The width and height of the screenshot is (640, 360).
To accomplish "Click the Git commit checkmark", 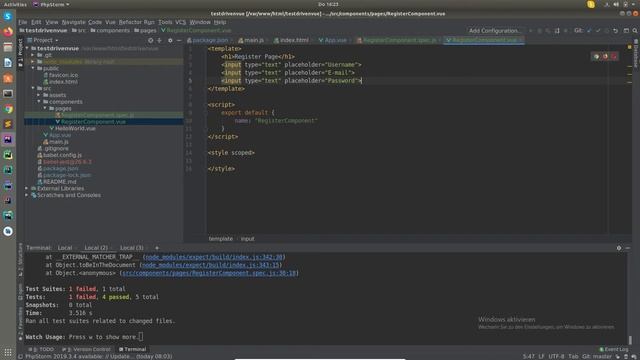I will point(598,31).
